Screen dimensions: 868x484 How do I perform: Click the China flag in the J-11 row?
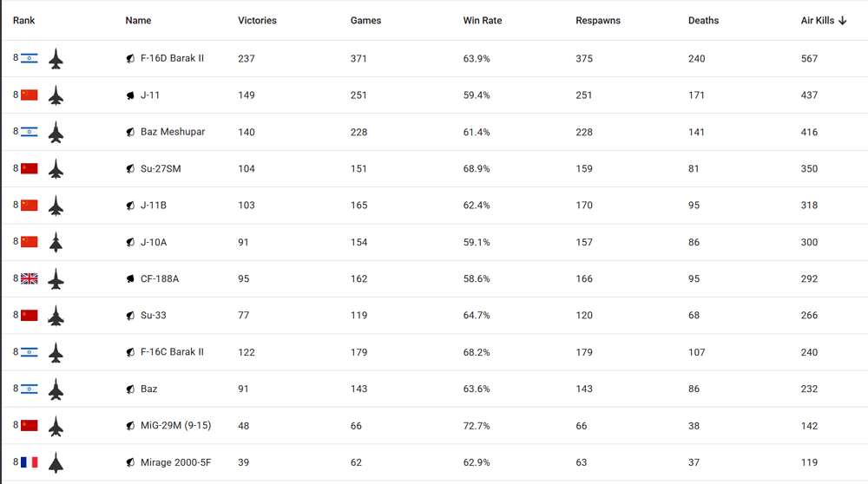point(30,95)
